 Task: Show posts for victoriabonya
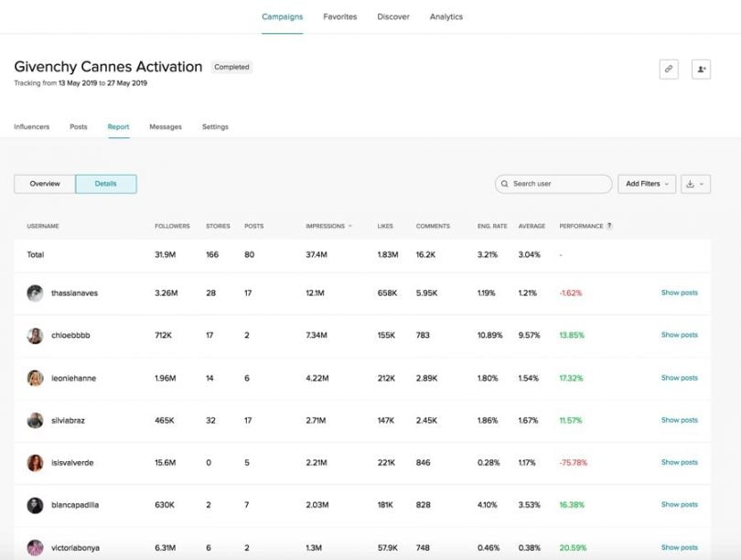point(680,548)
